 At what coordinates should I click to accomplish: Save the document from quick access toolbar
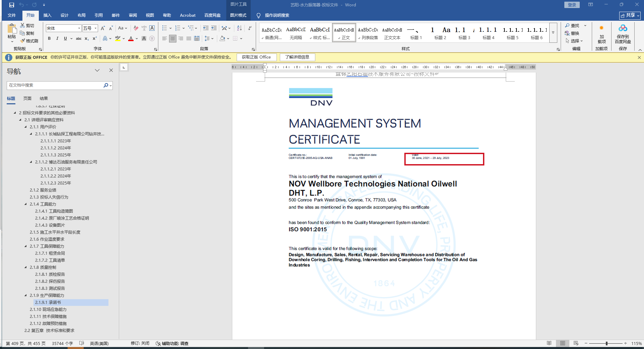[12, 5]
